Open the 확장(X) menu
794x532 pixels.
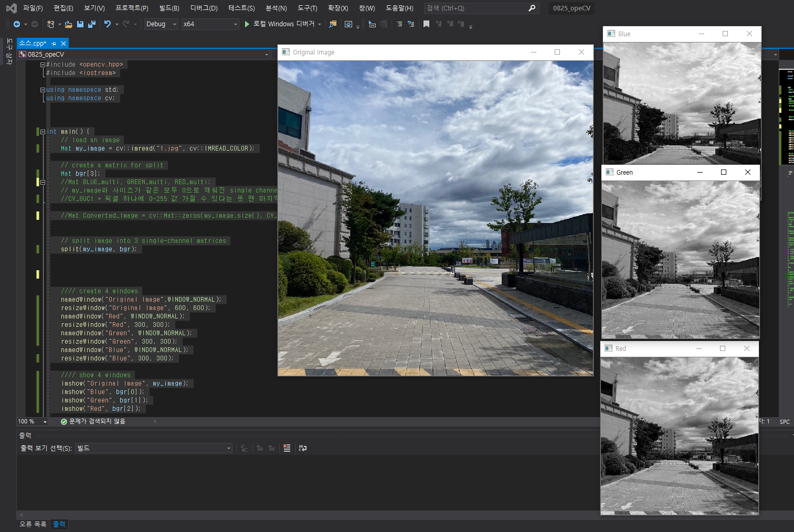coord(338,8)
